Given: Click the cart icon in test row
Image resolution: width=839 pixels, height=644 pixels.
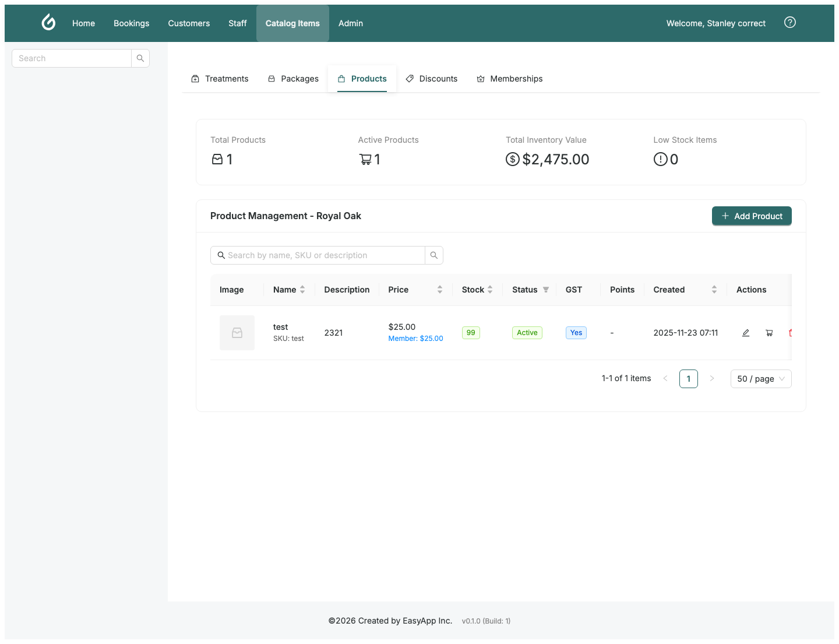Looking at the screenshot, I should click(x=769, y=333).
